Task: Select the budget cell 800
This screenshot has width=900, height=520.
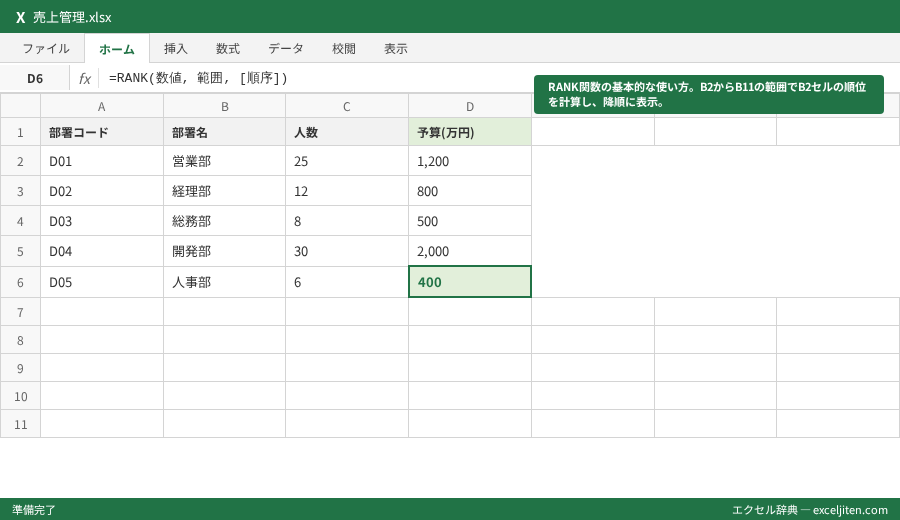Action: [470, 191]
